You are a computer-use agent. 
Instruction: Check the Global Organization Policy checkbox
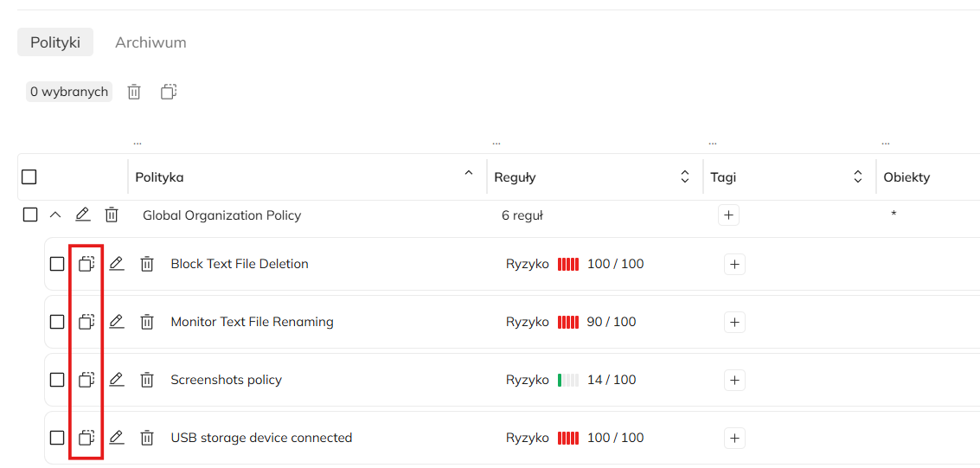coord(30,215)
